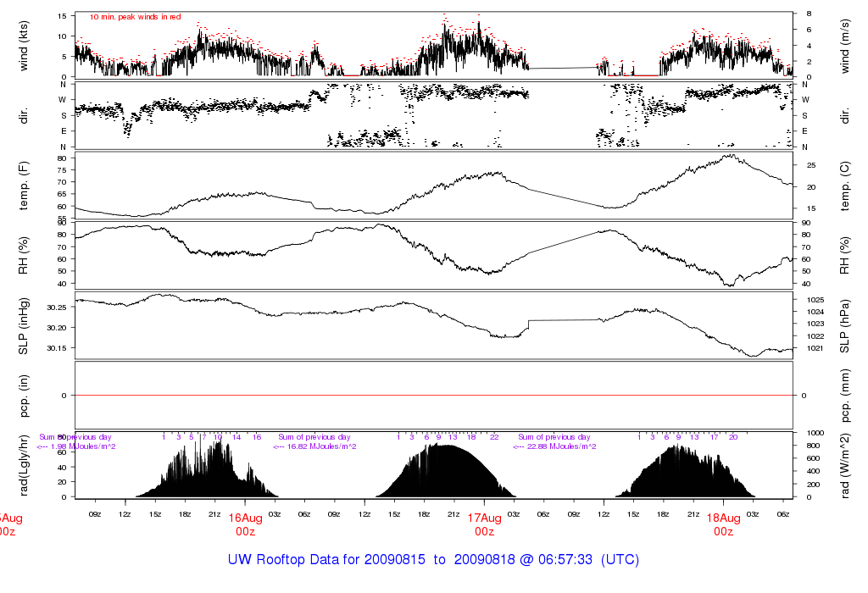
Task: Click the '30.20' tick on SLP axis
Action: pos(57,328)
